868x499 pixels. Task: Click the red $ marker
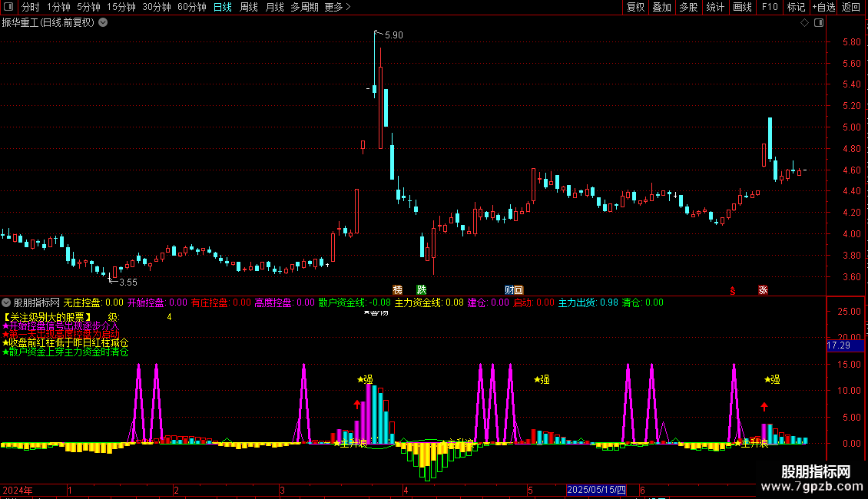pyautogui.click(x=732, y=291)
